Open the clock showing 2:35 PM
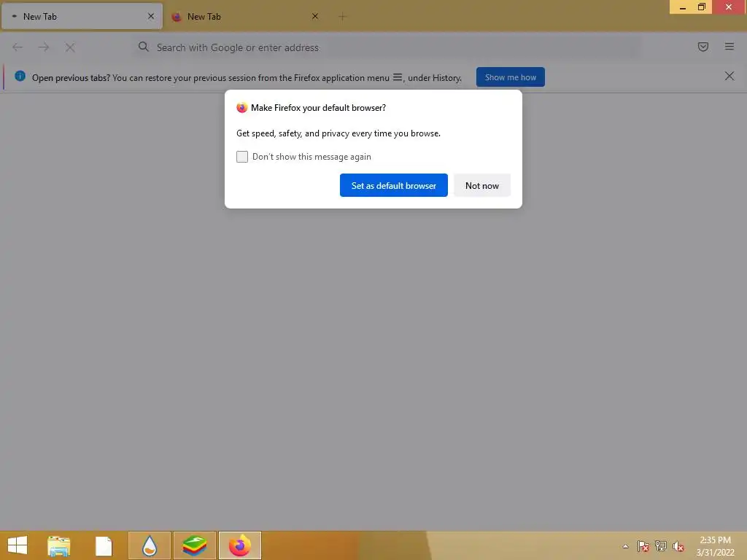This screenshot has height=560, width=747. coord(715,546)
